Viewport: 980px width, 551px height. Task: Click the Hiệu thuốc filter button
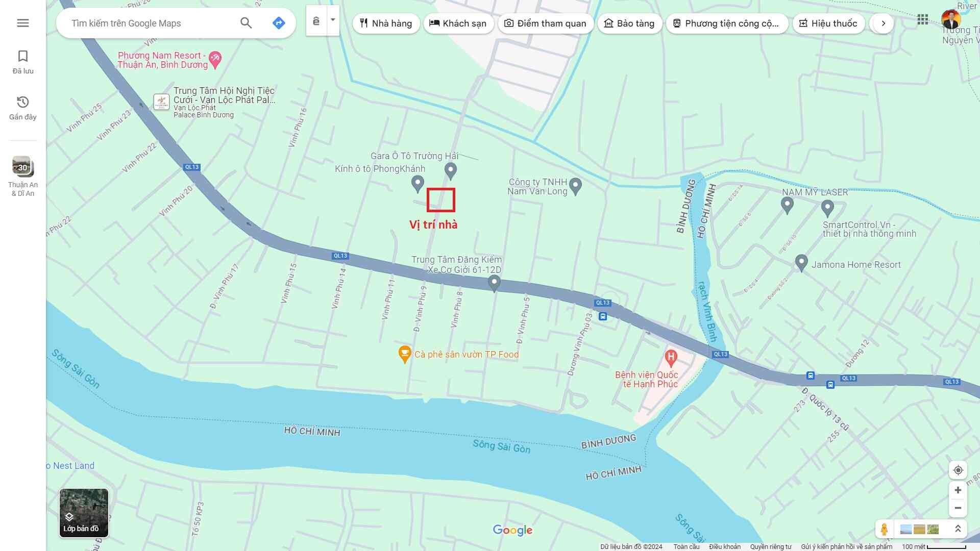click(828, 23)
